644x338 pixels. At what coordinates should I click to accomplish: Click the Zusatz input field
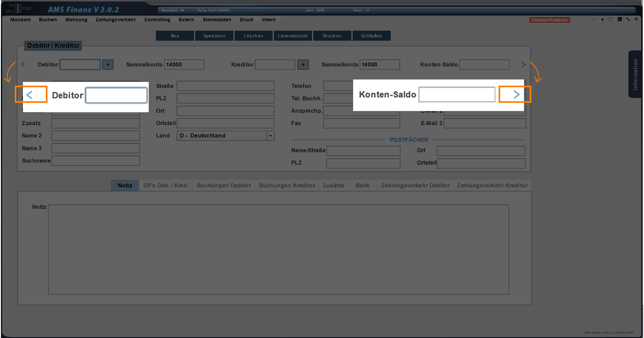(95, 123)
